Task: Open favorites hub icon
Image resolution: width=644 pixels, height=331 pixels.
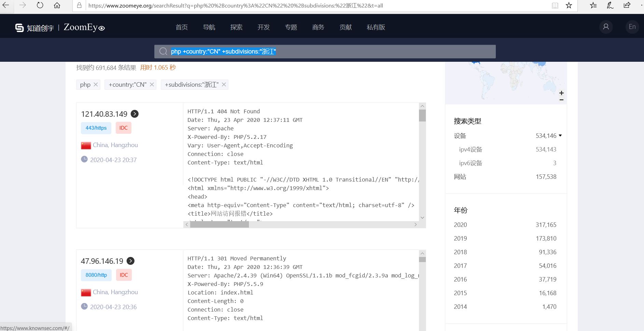Action: (x=593, y=5)
